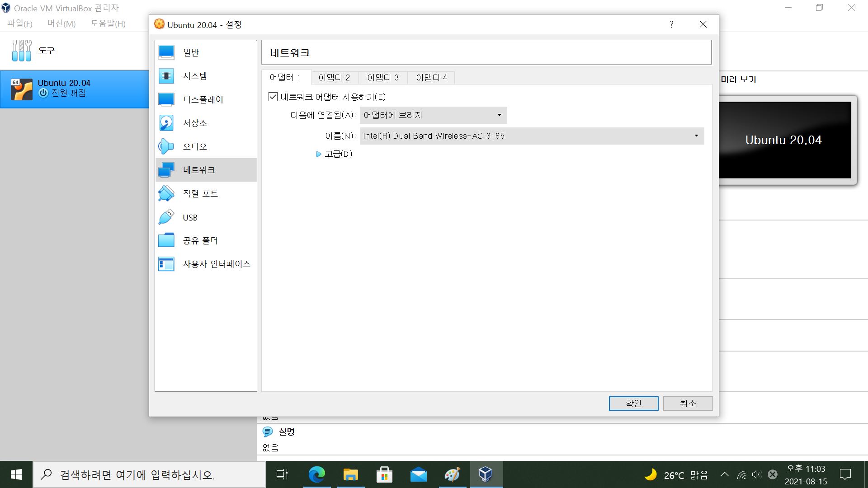Open the 이름 adapter name dropdown

coord(532,136)
